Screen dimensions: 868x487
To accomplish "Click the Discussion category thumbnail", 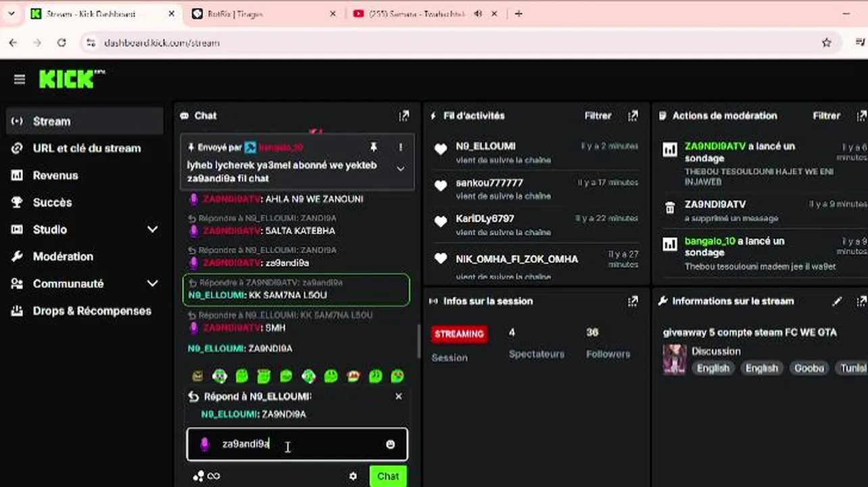I will (675, 359).
